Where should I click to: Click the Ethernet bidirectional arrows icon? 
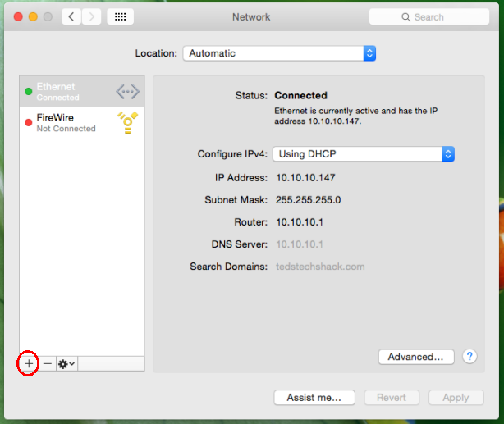127,92
